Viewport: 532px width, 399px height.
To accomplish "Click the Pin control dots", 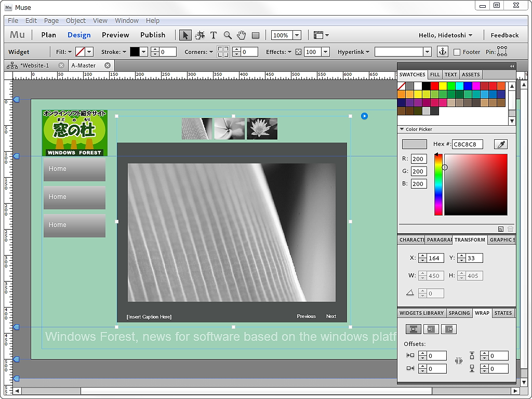I will 501,51.
